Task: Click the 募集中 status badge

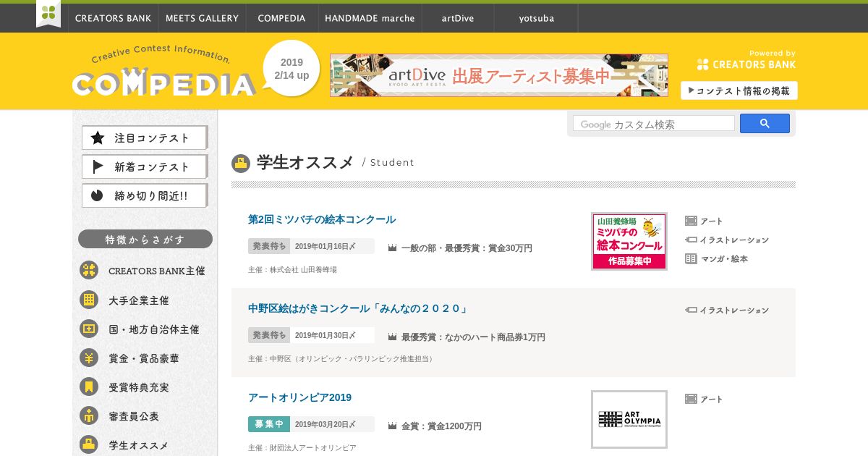Action: [x=269, y=424]
